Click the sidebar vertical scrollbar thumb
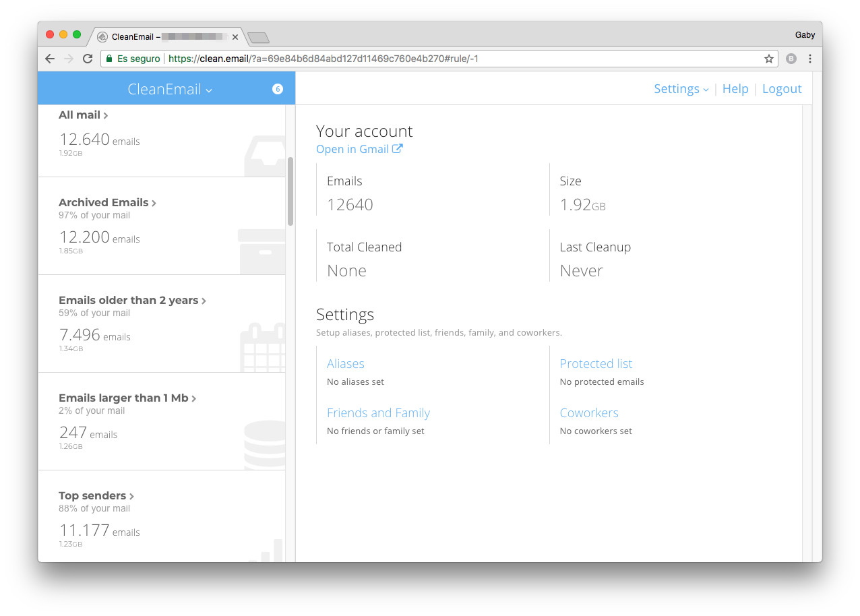860x616 pixels. 290,191
